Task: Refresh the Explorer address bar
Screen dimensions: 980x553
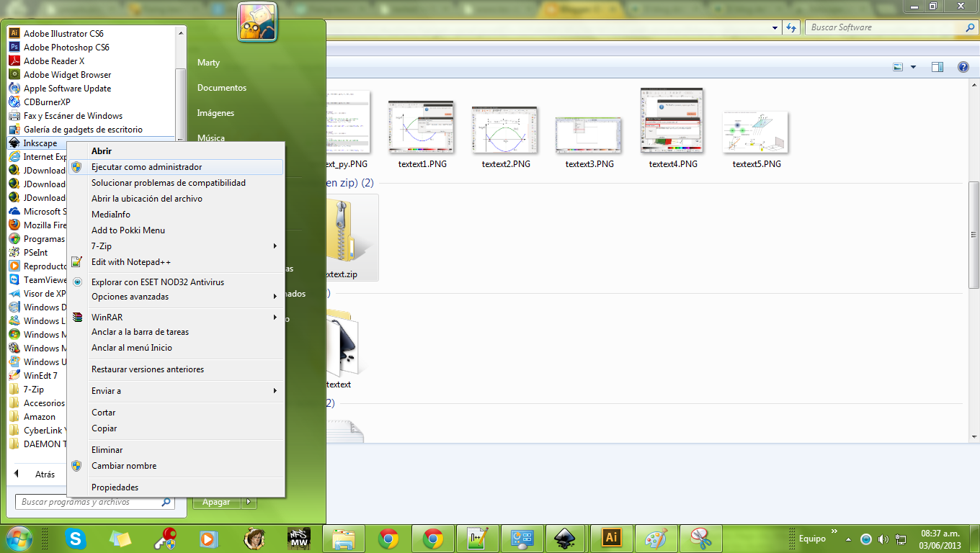Action: pyautogui.click(x=791, y=27)
